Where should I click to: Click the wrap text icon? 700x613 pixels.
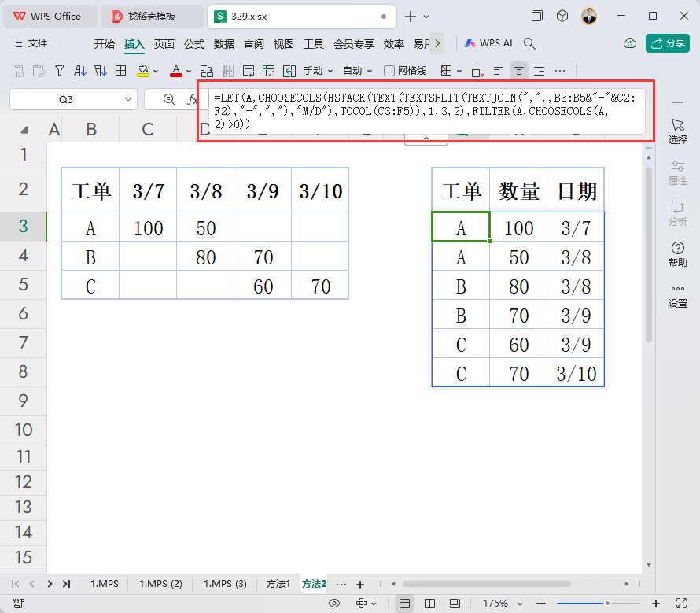[249, 71]
